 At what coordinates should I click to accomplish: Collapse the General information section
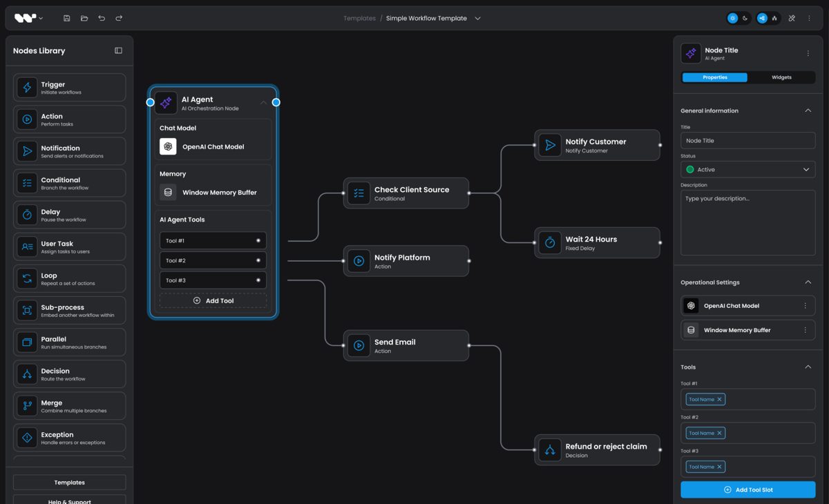click(x=808, y=110)
